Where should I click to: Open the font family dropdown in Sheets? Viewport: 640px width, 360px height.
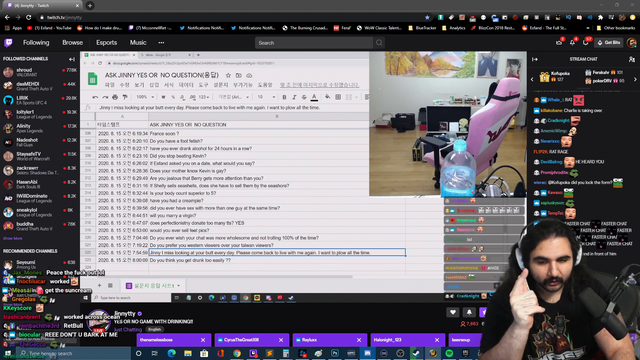[233, 97]
